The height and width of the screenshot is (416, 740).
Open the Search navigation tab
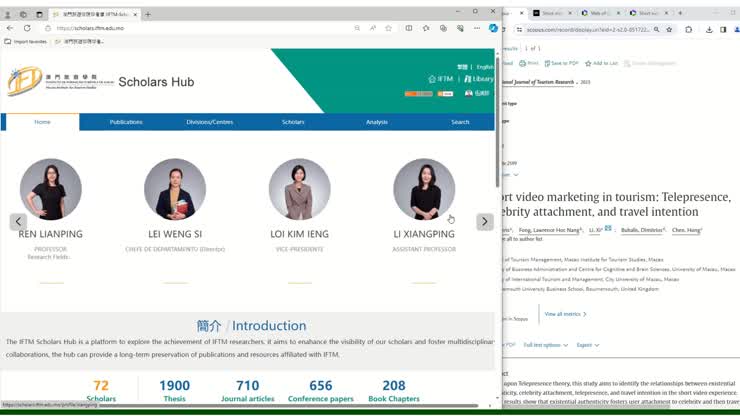pos(460,122)
